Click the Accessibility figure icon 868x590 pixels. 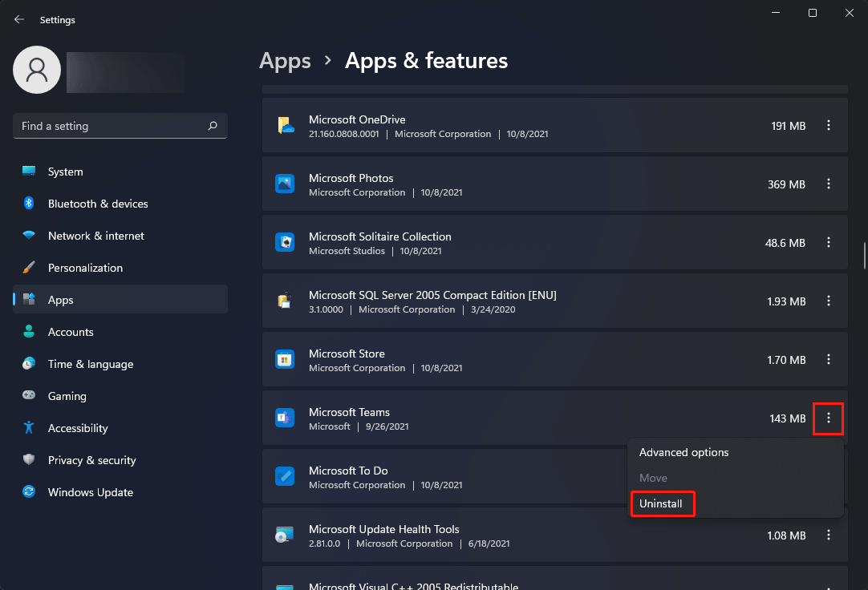[29, 427]
